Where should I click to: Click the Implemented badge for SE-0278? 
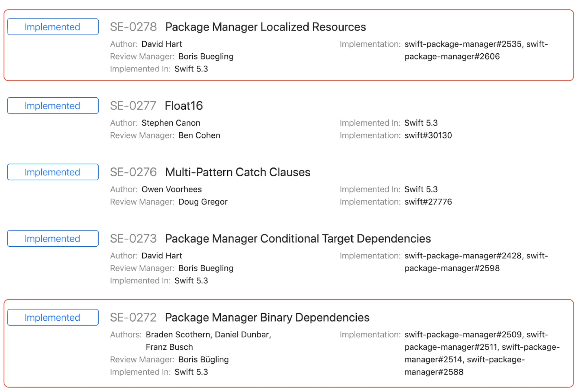point(52,27)
